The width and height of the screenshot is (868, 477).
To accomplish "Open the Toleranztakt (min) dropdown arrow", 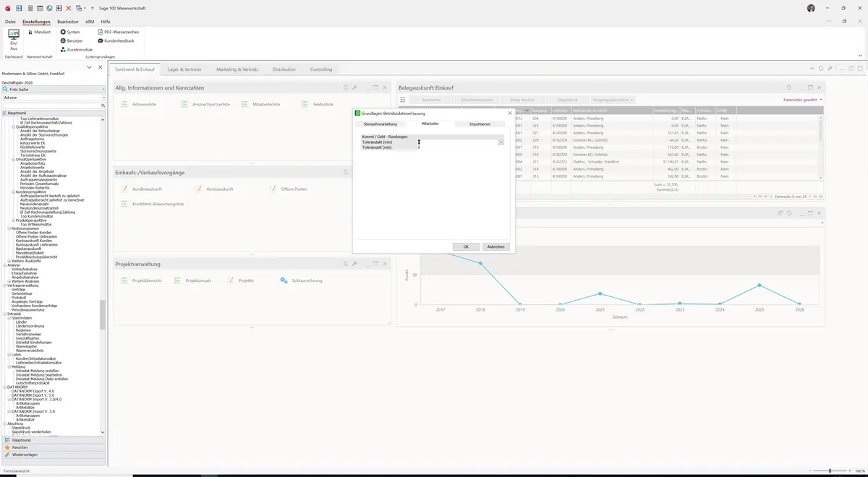I will coord(501,142).
